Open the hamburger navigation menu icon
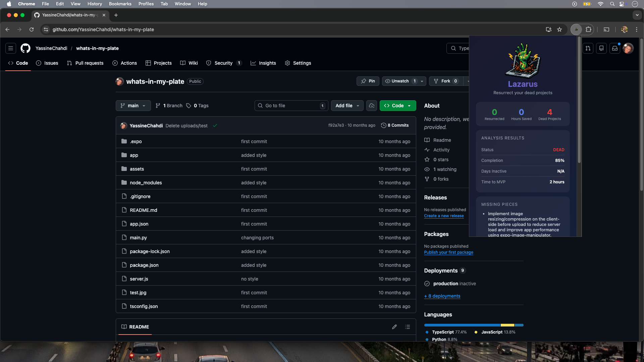This screenshot has height=362, width=644. 11,48
